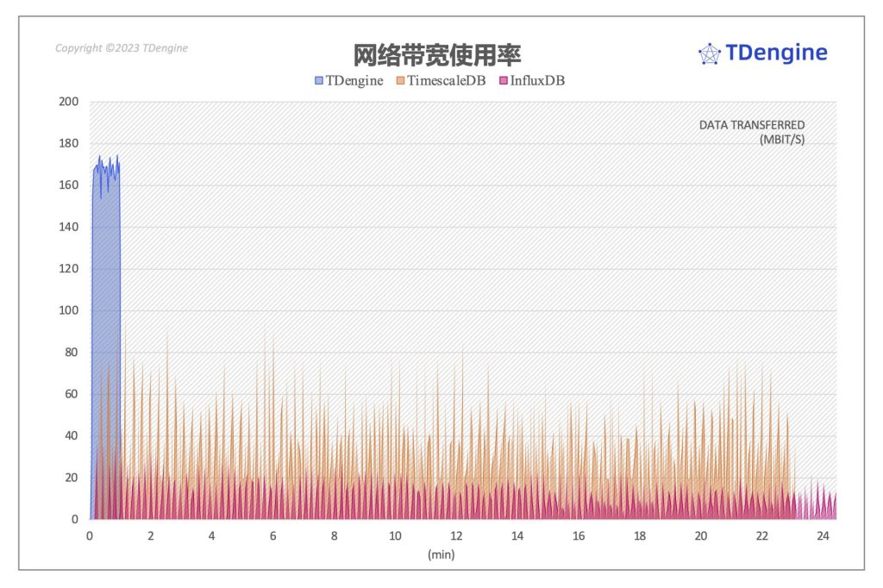Click y-axis value 100

tap(69, 310)
